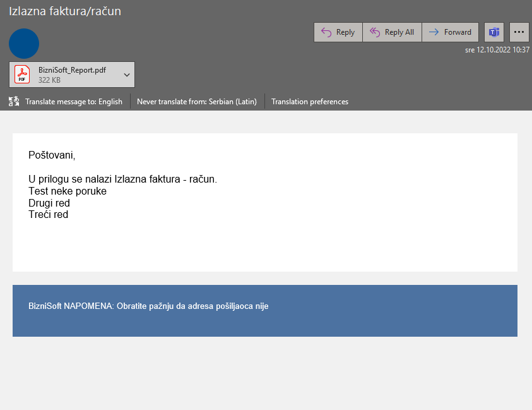Click the Reply button
The height and width of the screenshot is (410, 532).
coord(338,32)
